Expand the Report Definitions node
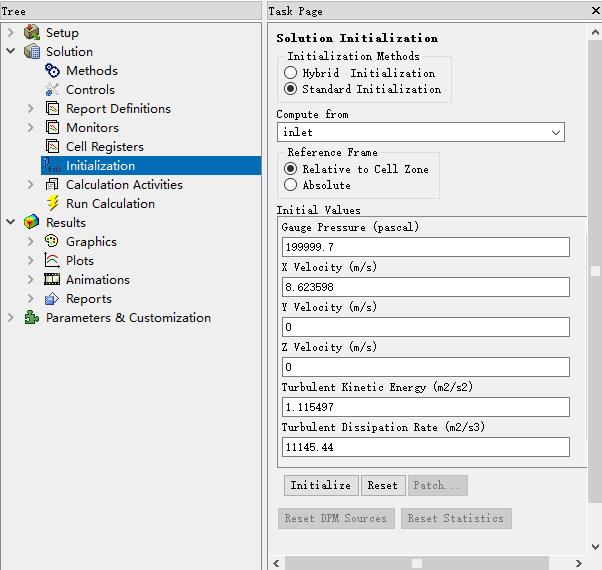The image size is (602, 570). [x=31, y=108]
